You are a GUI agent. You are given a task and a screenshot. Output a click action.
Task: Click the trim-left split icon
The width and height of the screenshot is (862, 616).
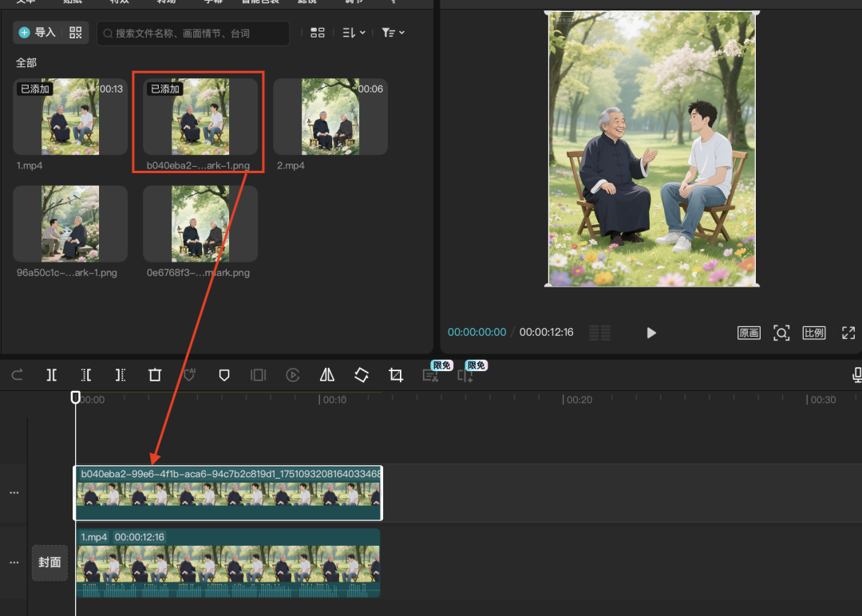pos(86,375)
